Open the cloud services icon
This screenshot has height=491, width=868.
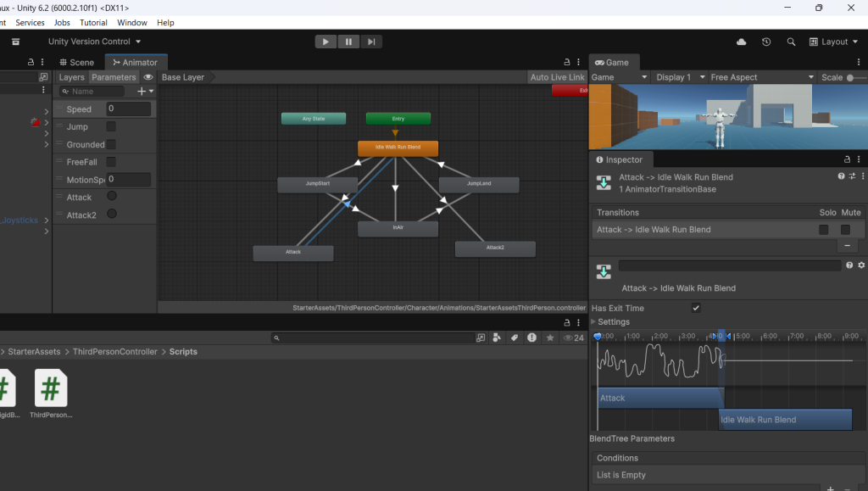pos(742,42)
